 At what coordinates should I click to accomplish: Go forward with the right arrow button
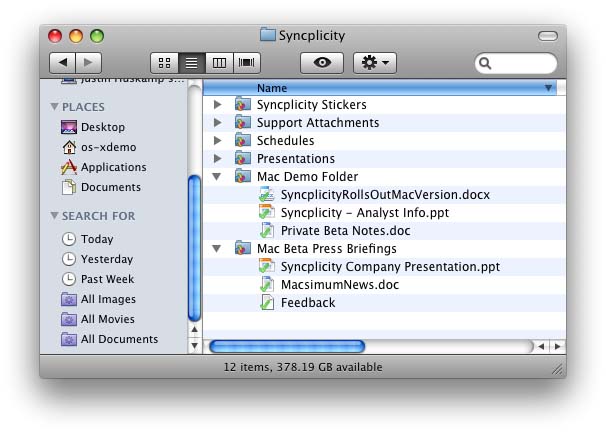(89, 62)
